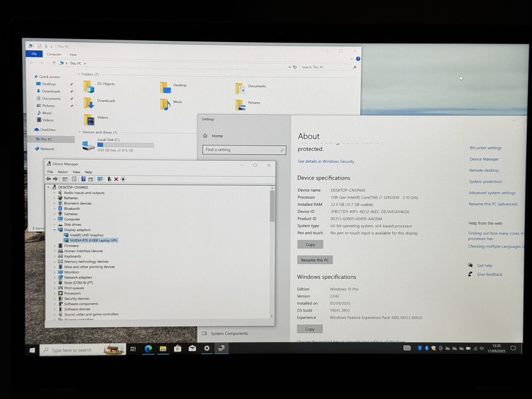
Task: Click Give feedback link in Settings
Action: 489,275
